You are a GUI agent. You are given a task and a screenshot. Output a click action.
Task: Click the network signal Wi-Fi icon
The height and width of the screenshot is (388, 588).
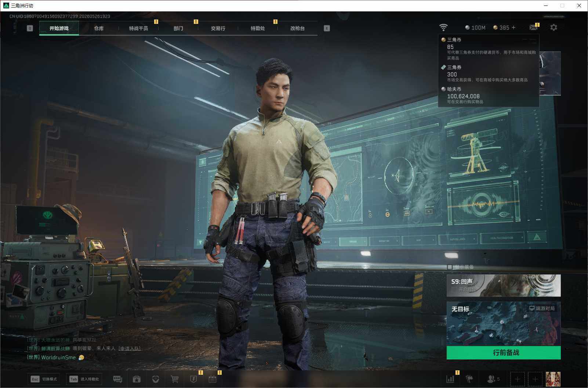click(x=443, y=28)
